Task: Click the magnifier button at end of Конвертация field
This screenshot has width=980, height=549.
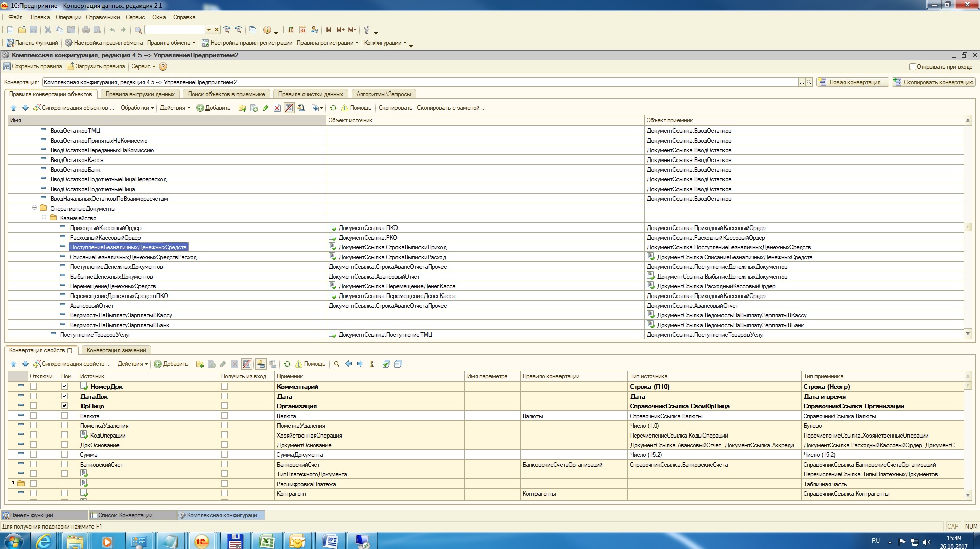Action: (x=809, y=82)
